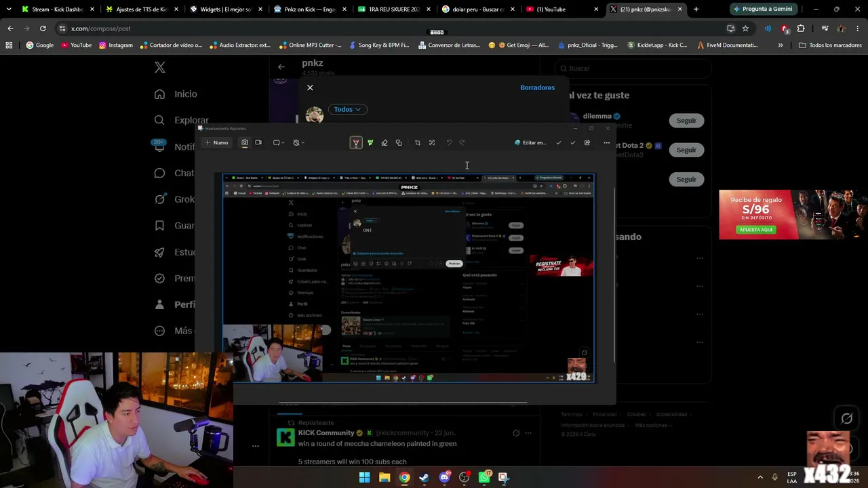Viewport: 868px width, 488px height.
Task: Open Borradores drafts in the compose dialog
Action: click(537, 87)
